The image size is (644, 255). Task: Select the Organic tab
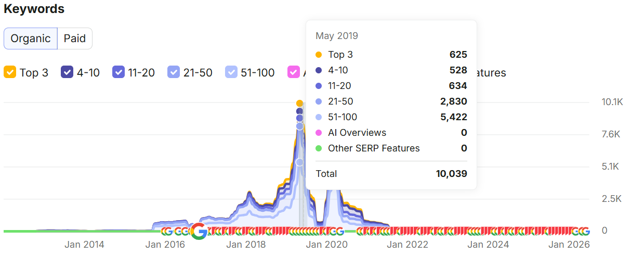[x=31, y=39]
